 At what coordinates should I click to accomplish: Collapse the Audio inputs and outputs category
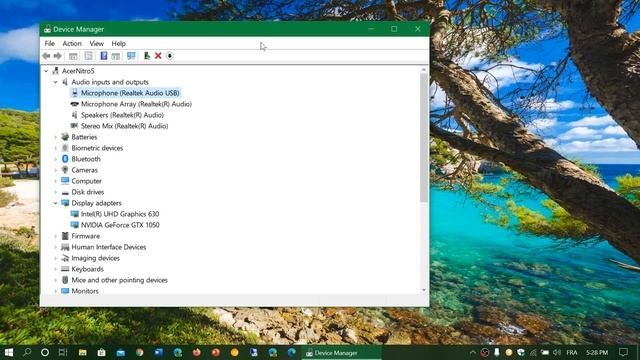click(56, 82)
